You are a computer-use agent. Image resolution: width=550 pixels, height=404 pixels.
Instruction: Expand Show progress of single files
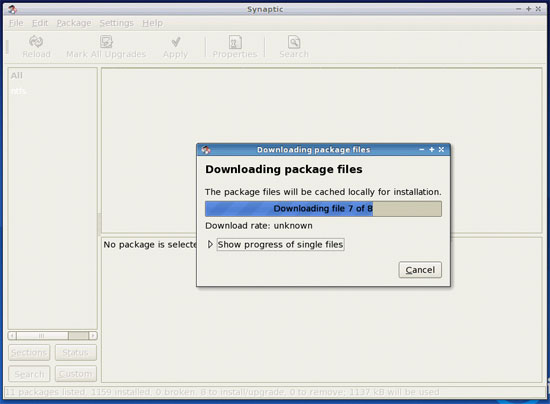tap(280, 244)
